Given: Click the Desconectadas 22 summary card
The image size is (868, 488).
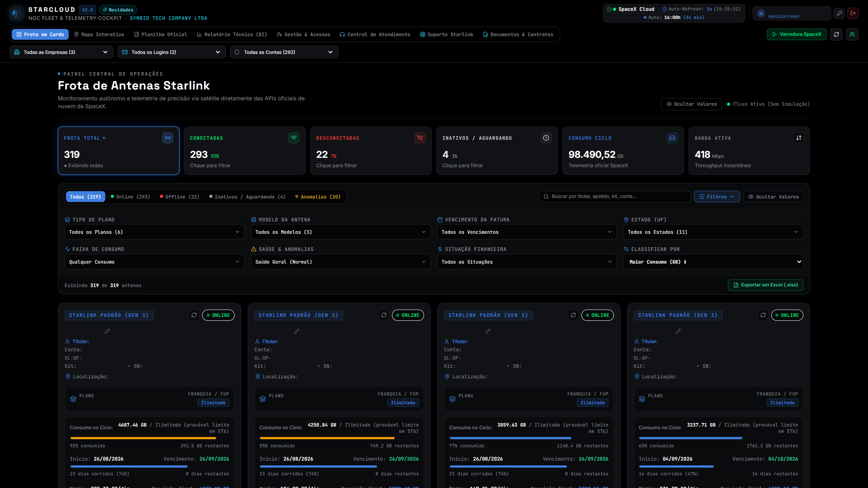Looking at the screenshot, I should pyautogui.click(x=371, y=151).
